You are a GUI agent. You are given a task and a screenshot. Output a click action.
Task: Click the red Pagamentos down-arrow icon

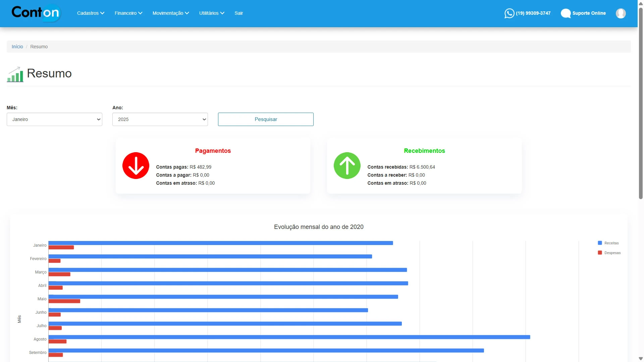tap(136, 166)
